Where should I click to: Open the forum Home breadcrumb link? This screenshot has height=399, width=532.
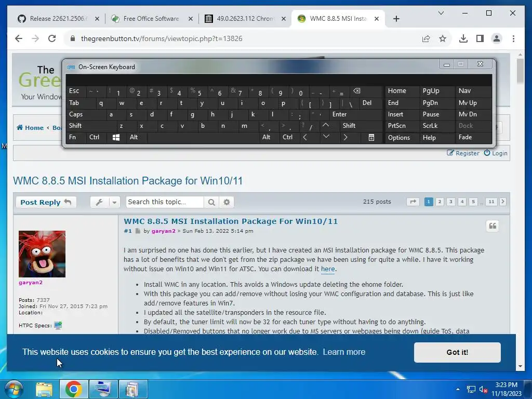[30, 128]
